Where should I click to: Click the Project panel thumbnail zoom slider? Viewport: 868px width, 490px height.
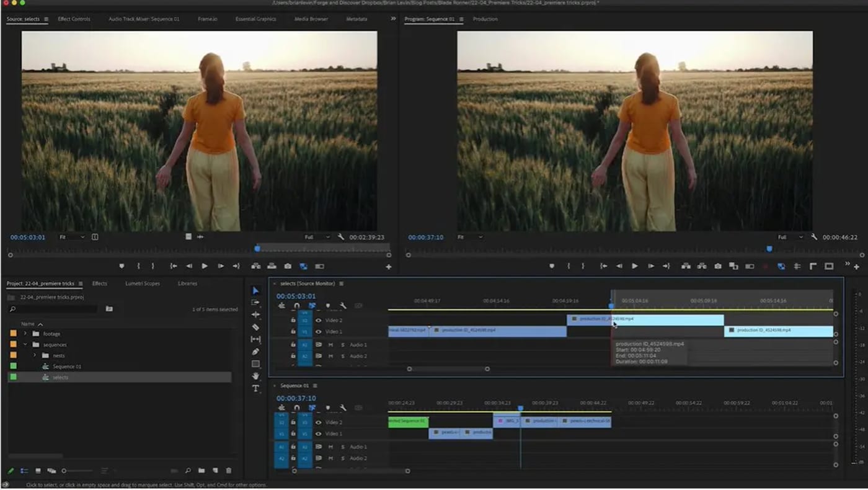64,471
